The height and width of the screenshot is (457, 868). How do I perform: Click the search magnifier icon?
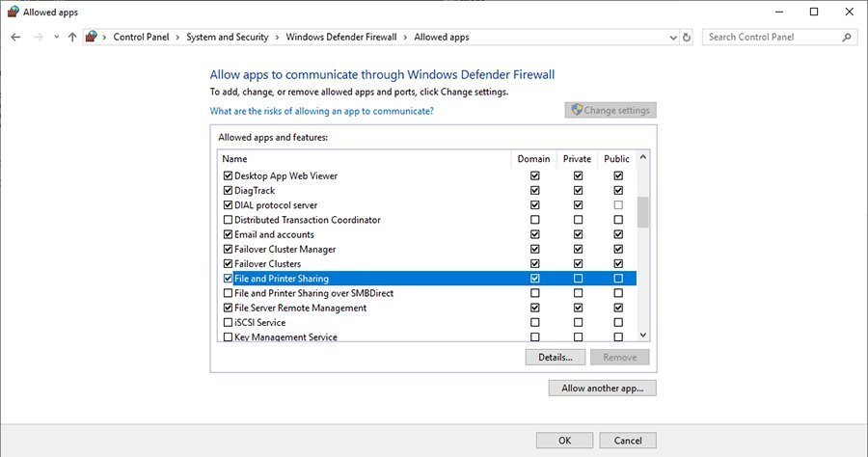847,37
